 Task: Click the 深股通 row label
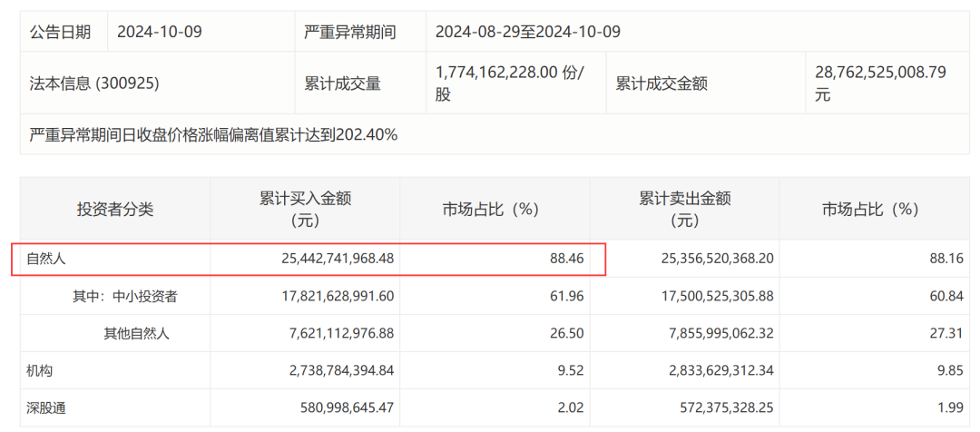point(45,409)
